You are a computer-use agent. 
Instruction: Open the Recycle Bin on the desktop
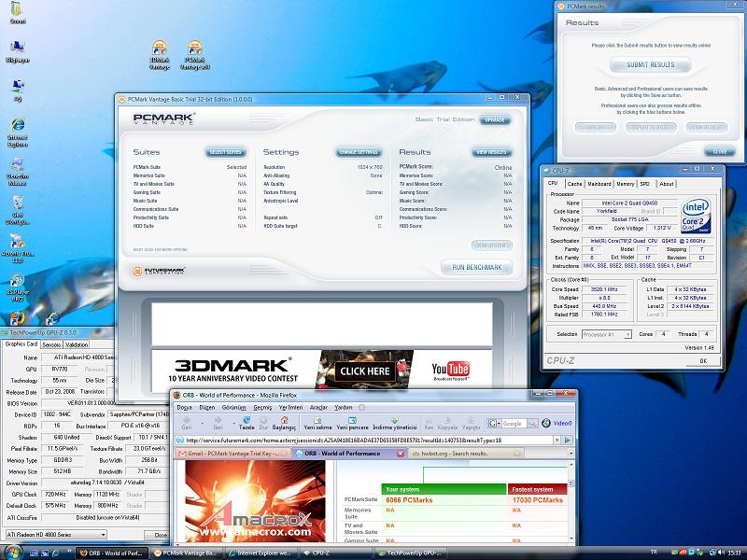[18, 210]
